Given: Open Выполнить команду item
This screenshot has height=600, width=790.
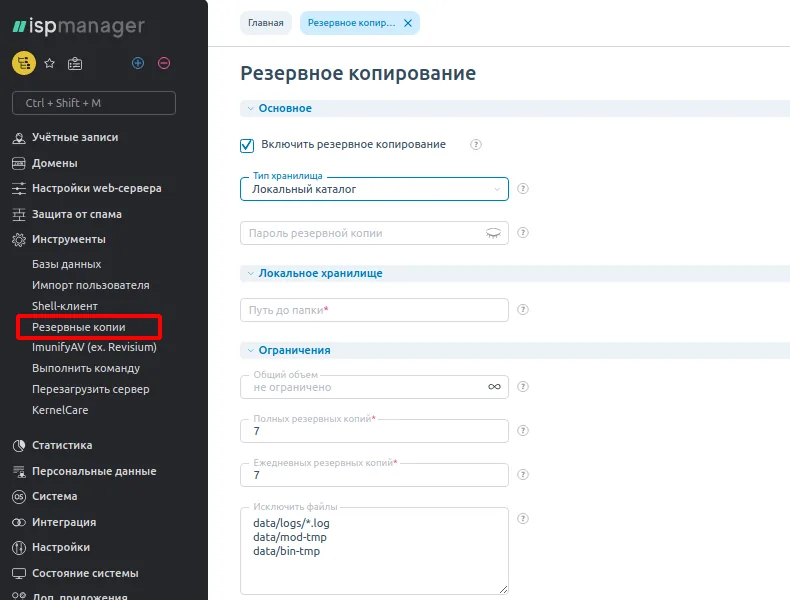Looking at the screenshot, I should 86,368.
